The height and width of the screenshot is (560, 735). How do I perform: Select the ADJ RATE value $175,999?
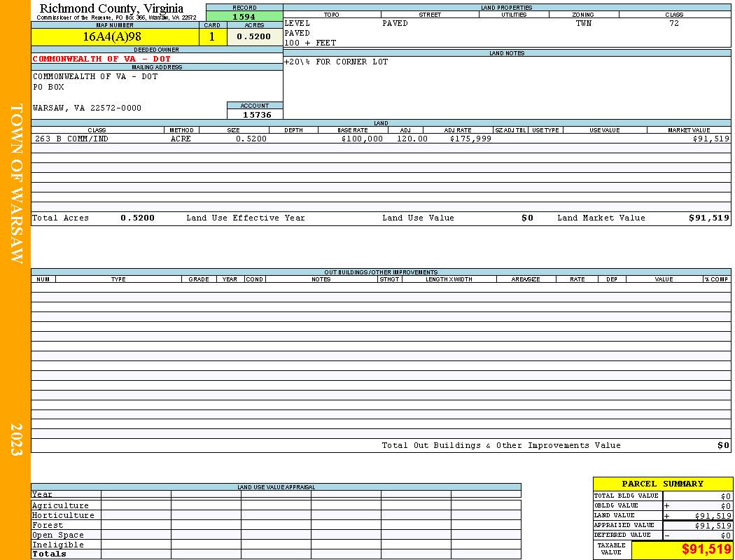point(470,139)
